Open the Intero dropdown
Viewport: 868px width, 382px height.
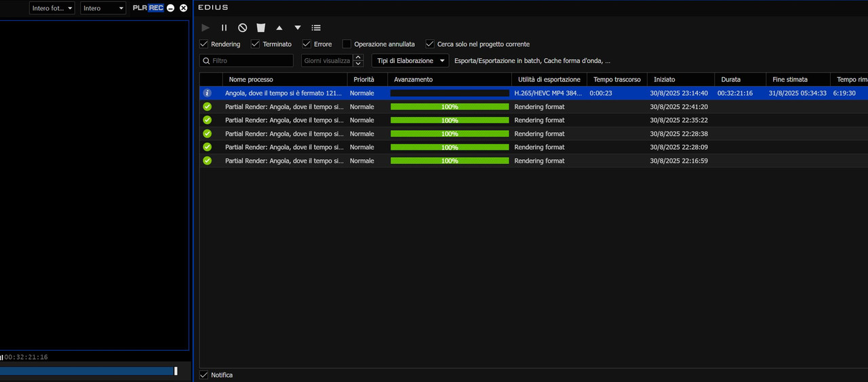[x=103, y=8]
